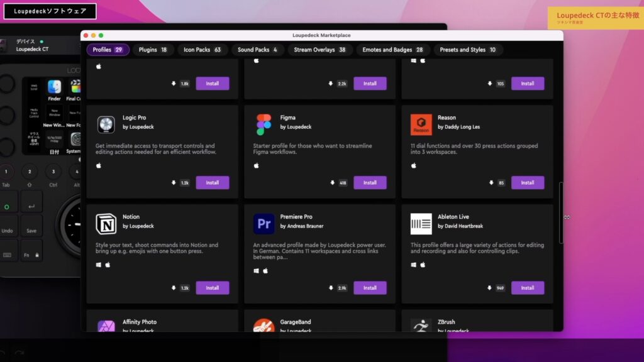
Task: Click 'by Andreas Brauner' author text
Action: click(x=301, y=226)
